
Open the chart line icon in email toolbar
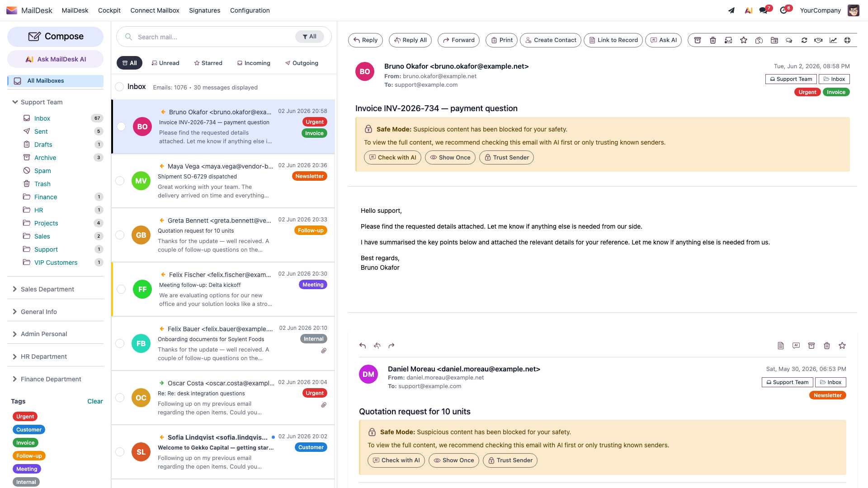(833, 40)
